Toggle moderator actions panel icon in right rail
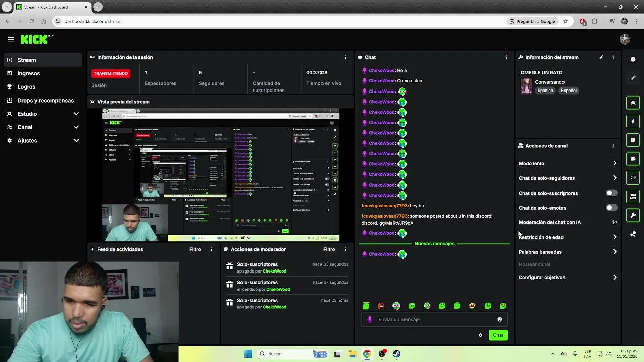This screenshot has width=644, height=362. (633, 197)
